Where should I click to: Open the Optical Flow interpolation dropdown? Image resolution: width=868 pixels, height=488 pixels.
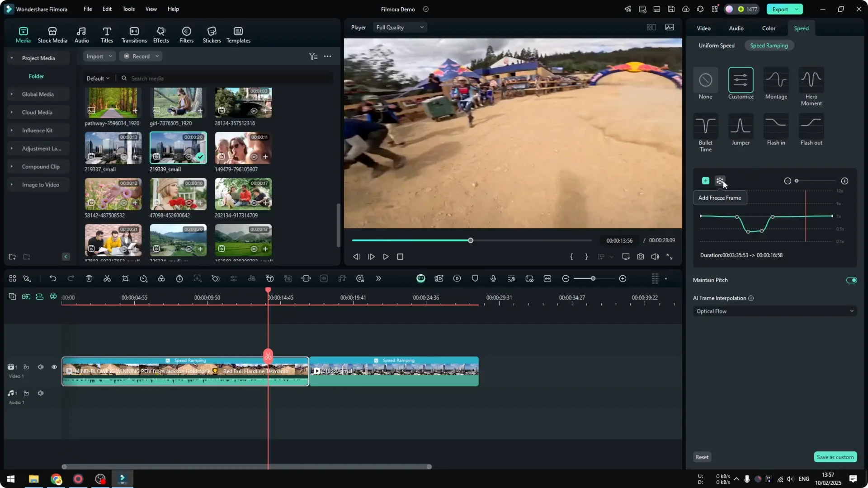pyautogui.click(x=774, y=311)
